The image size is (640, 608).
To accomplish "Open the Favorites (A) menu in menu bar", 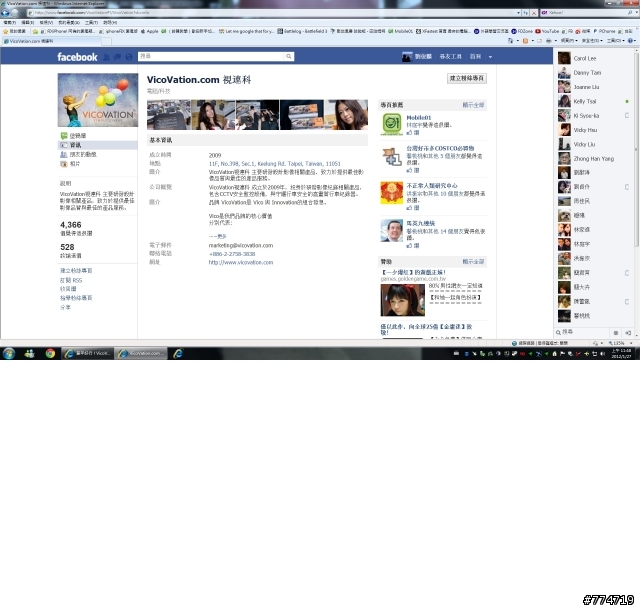I will click(69, 22).
